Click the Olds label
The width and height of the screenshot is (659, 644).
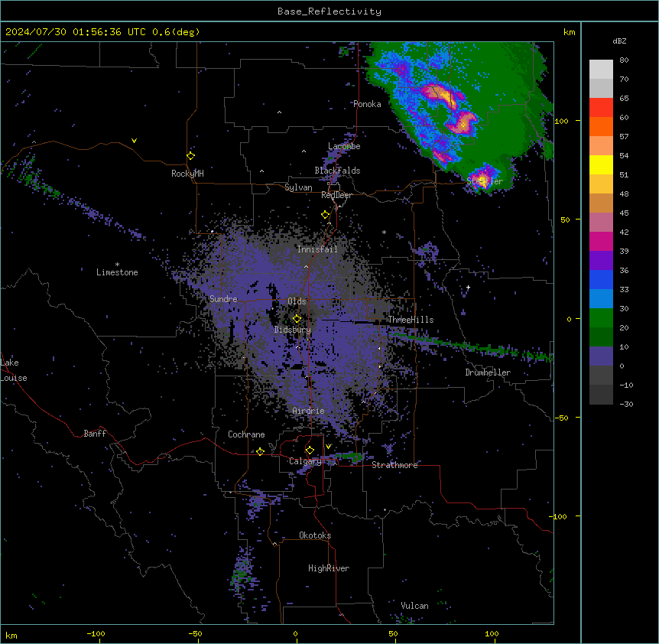[x=297, y=301]
